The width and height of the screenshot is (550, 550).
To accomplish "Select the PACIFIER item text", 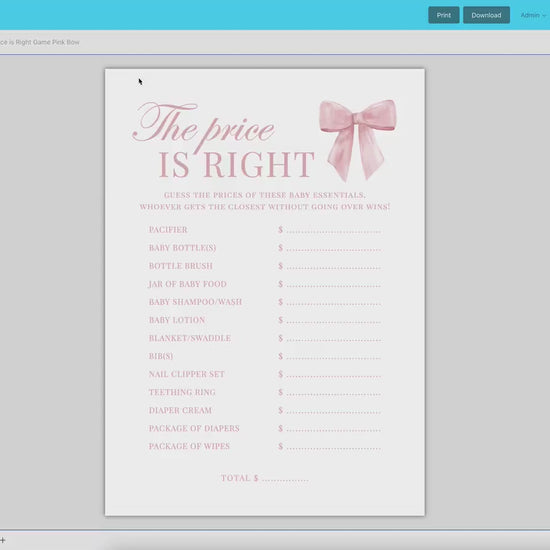I will click(168, 230).
